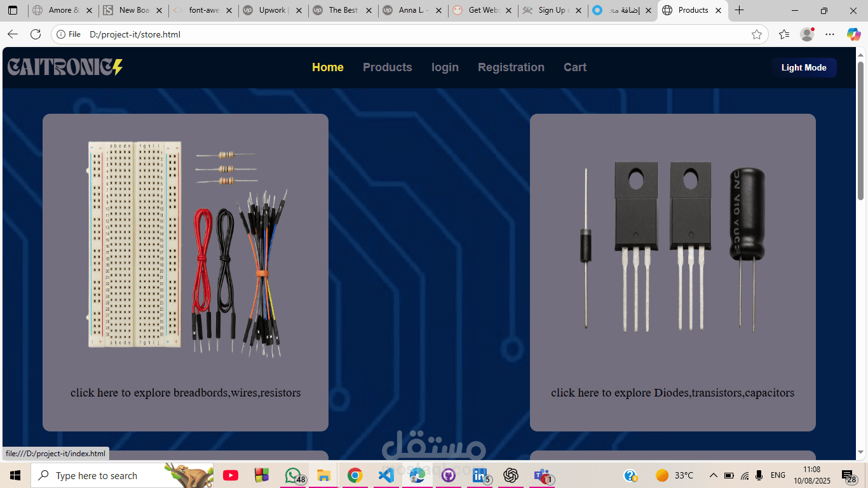868x488 pixels.
Task: Show hidden system tray icons chevron
Action: pos(713,475)
